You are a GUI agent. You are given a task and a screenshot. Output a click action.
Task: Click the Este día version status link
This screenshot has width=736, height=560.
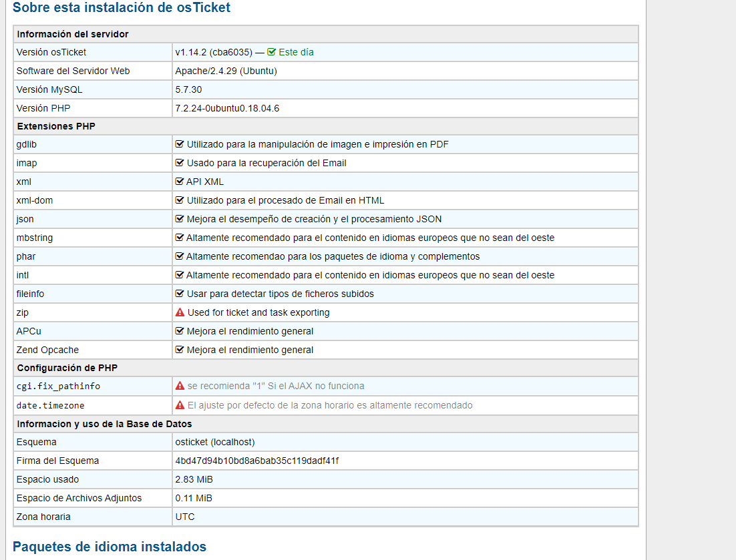click(296, 52)
